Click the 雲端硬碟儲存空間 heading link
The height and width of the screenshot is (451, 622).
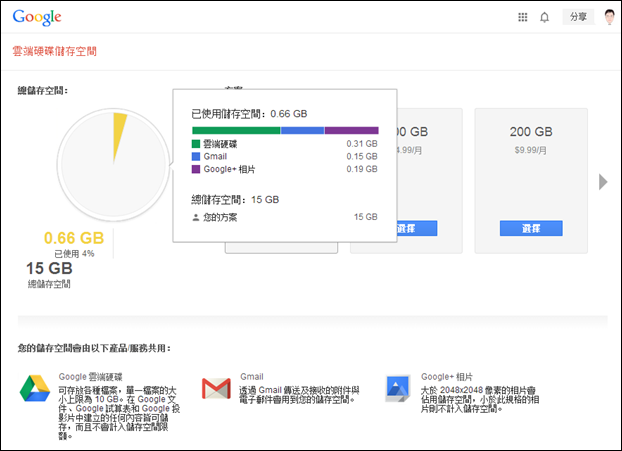(55, 51)
